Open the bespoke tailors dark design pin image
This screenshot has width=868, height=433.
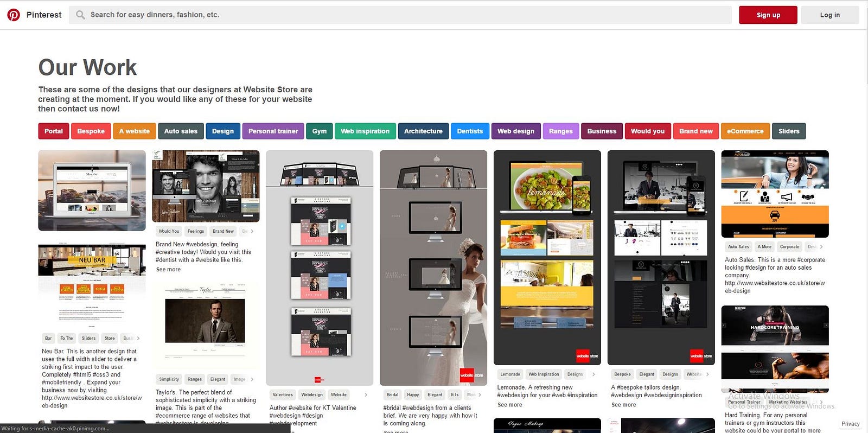[661, 258]
